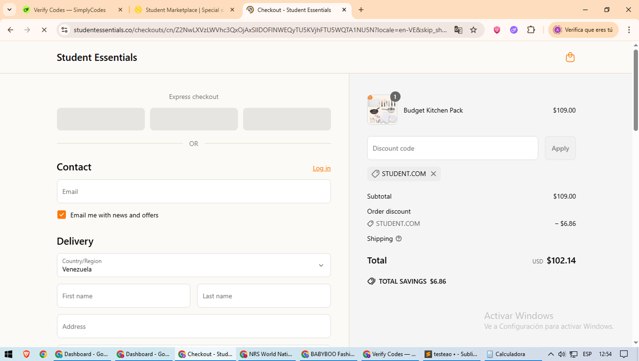Stop page loading with the X button
This screenshot has height=361, width=639.
[44, 30]
